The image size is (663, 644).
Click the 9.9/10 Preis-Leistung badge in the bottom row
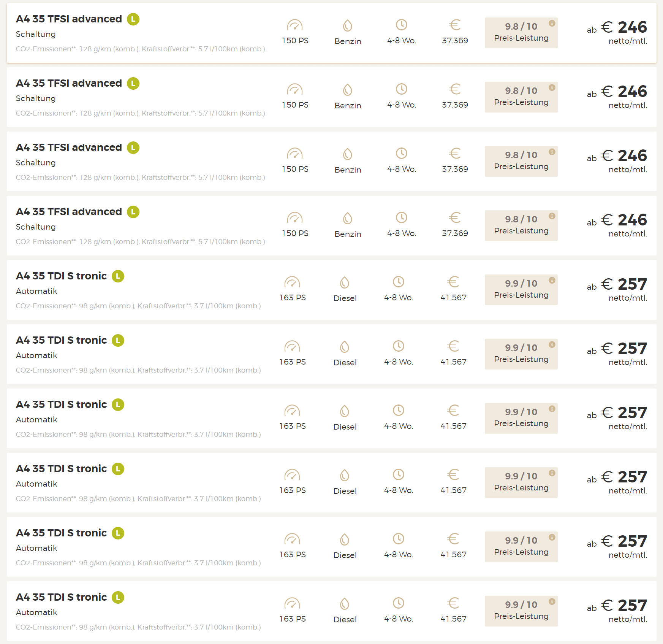pyautogui.click(x=521, y=611)
